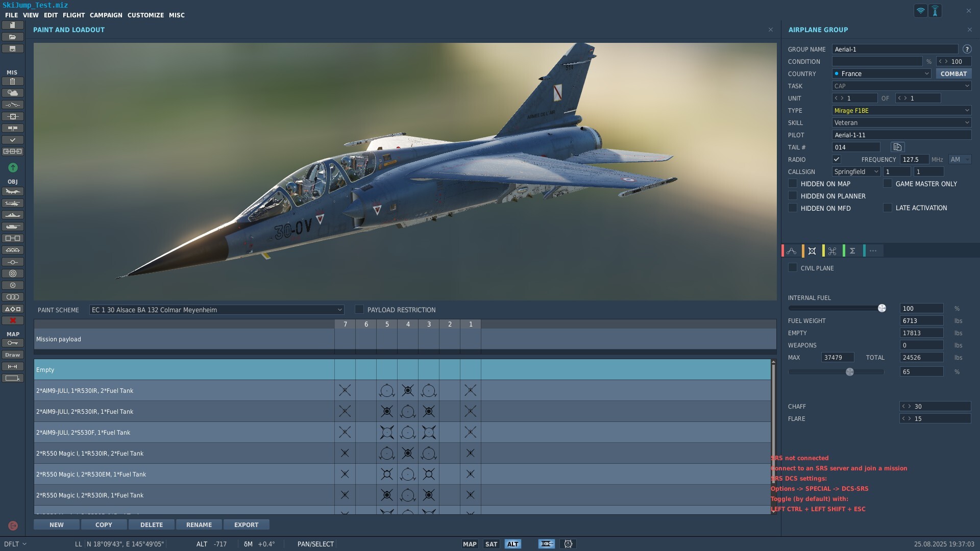Viewport: 980px width, 551px height.
Task: Open the CAMPAIGN menu
Action: pos(106,15)
